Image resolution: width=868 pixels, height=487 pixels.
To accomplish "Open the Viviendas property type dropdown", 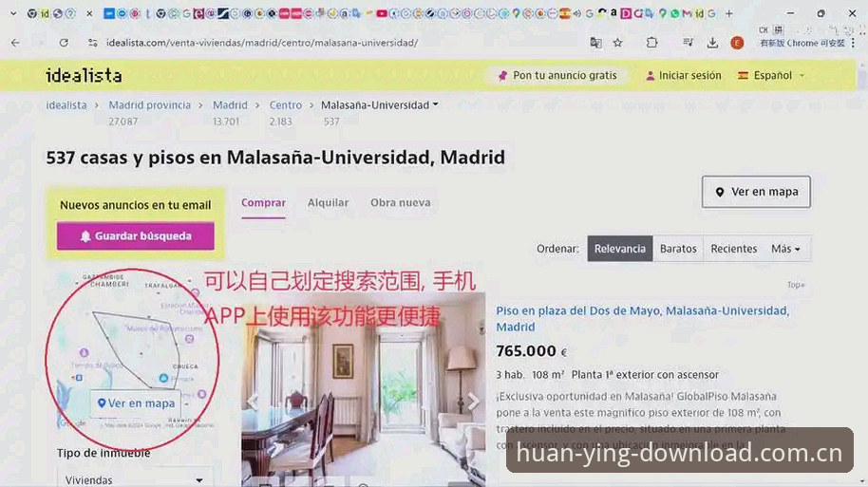I will [135, 479].
